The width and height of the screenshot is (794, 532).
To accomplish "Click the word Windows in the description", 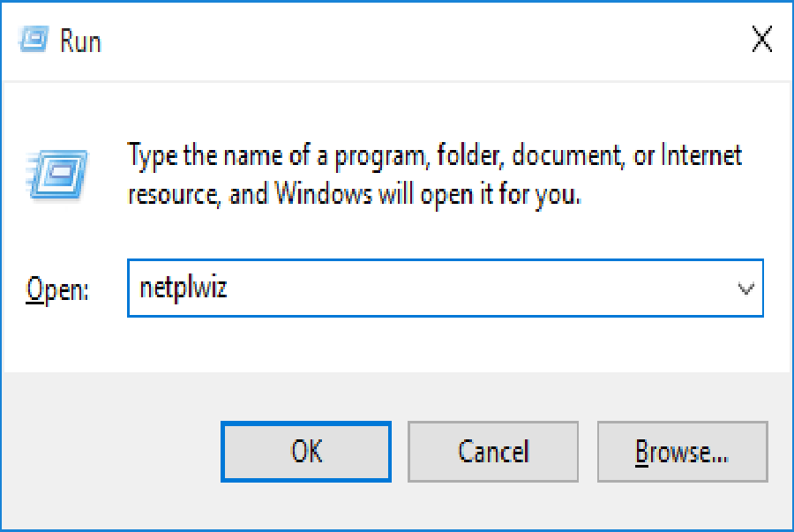I will (x=324, y=194).
